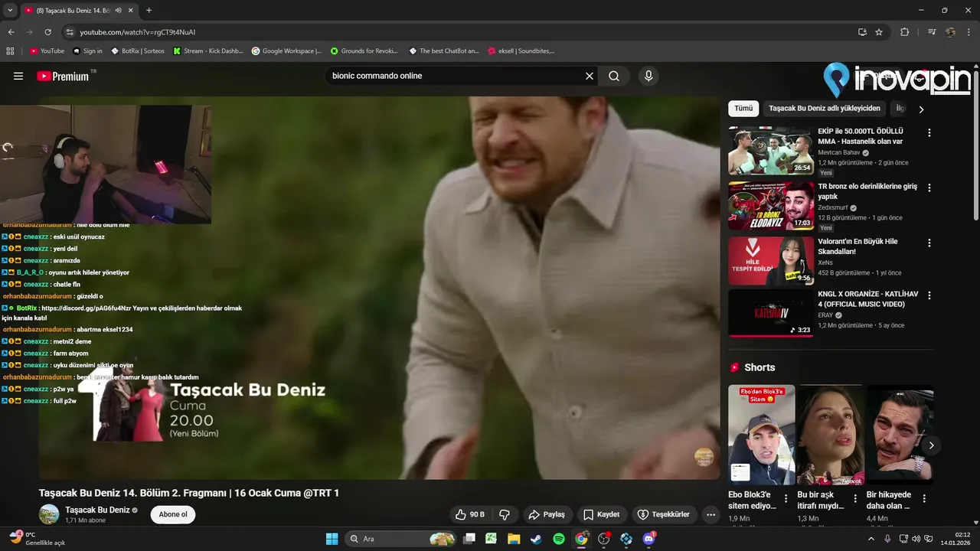Screen dimensions: 980x551
Task: Show hidden system tray icons chevron
Action: [871, 539]
